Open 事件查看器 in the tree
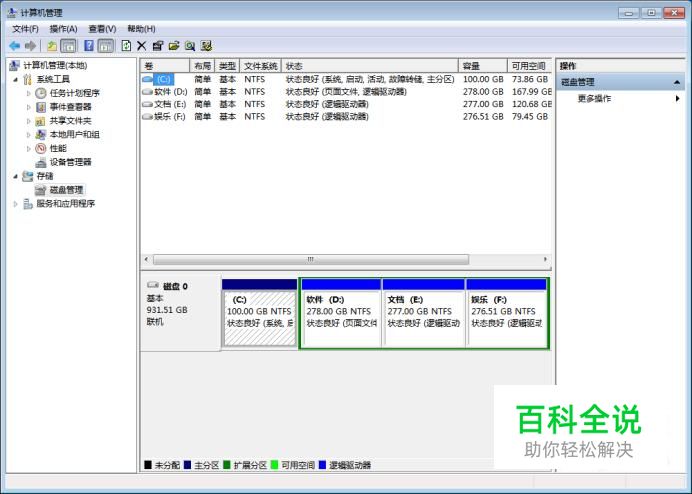This screenshot has height=494, width=692. (x=70, y=107)
